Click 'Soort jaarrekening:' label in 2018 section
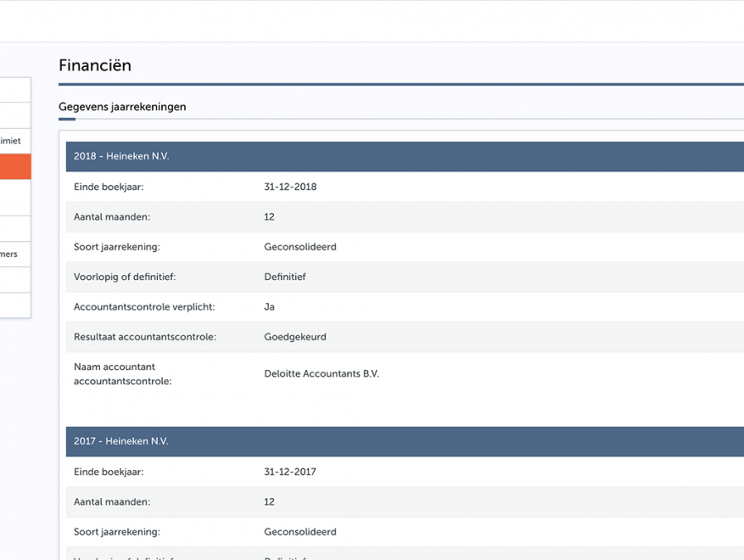The image size is (744, 560). pyautogui.click(x=117, y=247)
